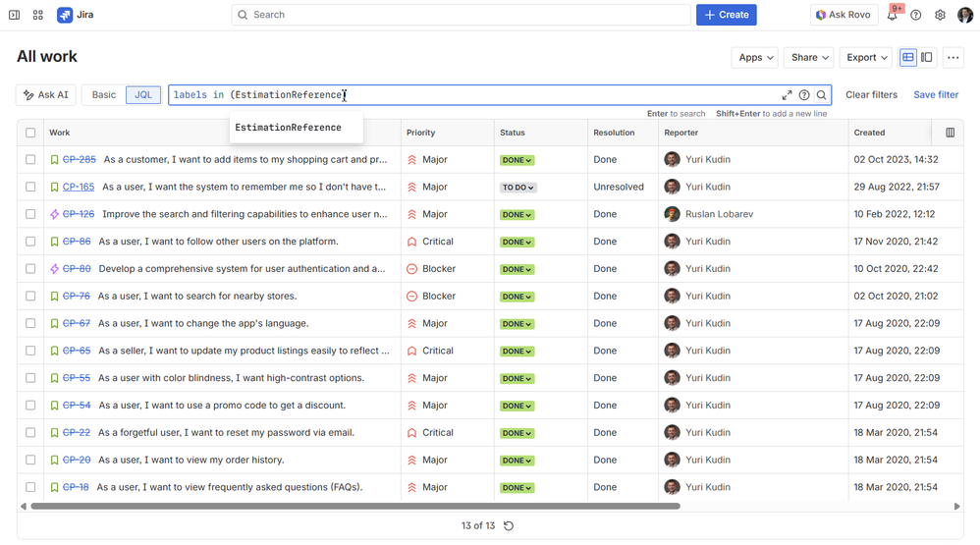Image resolution: width=980 pixels, height=545 pixels.
Task: Tick the checkbox for CP-285 row
Action: click(x=30, y=159)
